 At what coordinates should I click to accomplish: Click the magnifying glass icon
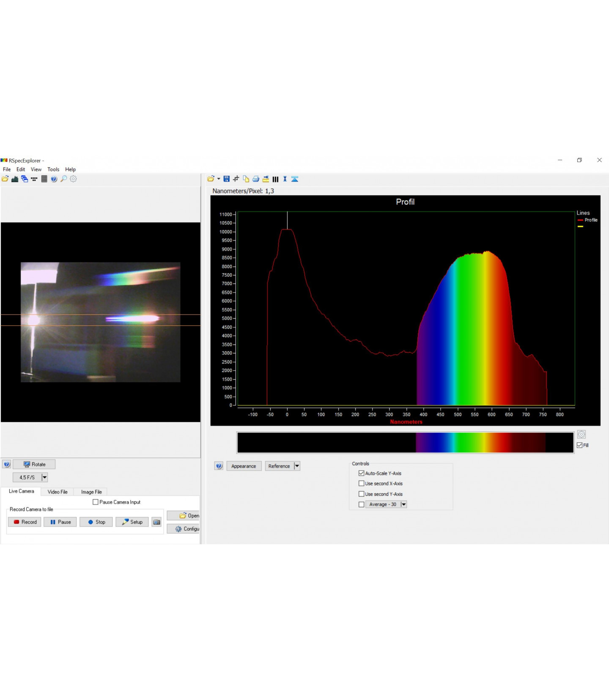click(x=63, y=179)
